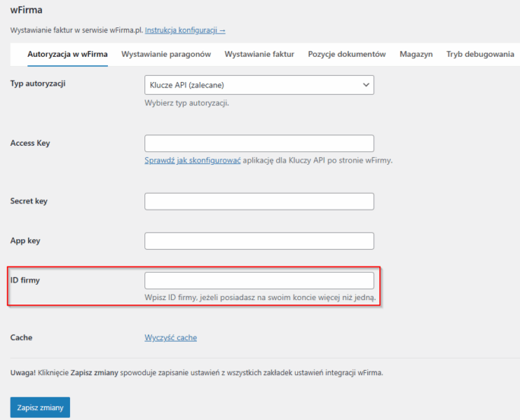Viewport: 520px width, 420px height.
Task: Open the Wystawianie faktur tab
Action: (x=259, y=55)
